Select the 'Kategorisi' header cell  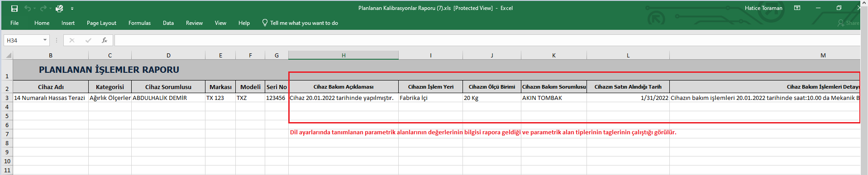[110, 87]
